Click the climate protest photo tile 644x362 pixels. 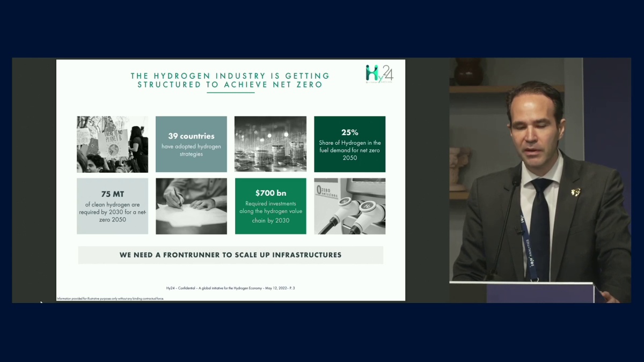point(112,144)
